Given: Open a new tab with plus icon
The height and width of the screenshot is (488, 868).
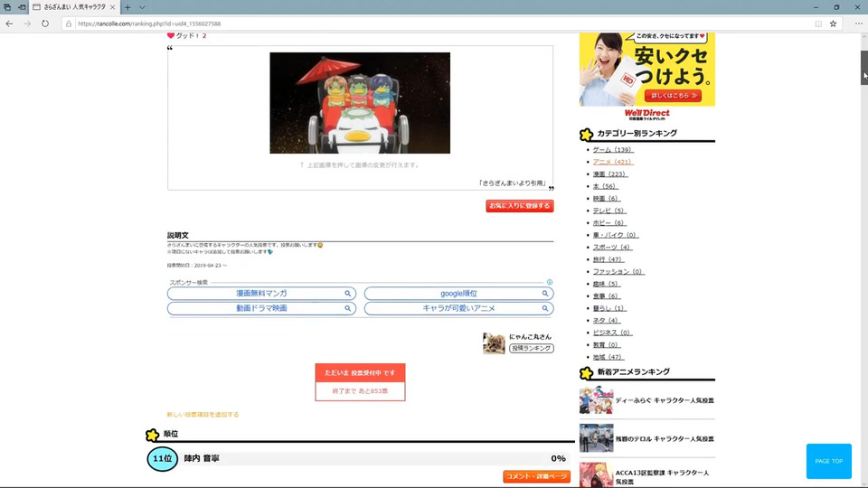Looking at the screenshot, I should [x=127, y=7].
